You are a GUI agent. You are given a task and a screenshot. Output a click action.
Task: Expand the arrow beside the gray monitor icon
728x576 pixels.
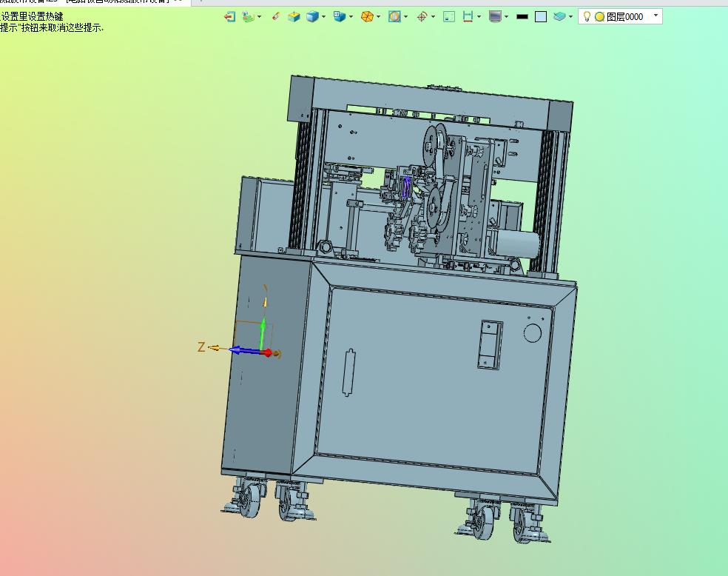coord(507,16)
